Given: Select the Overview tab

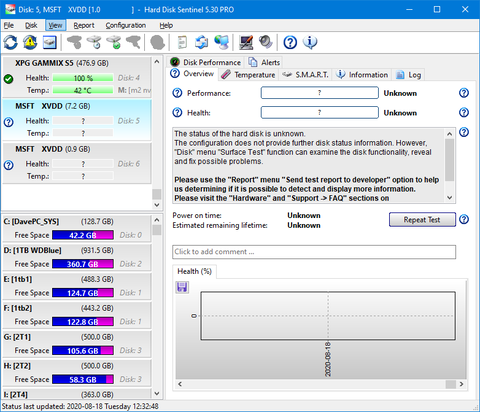Looking at the screenshot, I should pyautogui.click(x=193, y=74).
